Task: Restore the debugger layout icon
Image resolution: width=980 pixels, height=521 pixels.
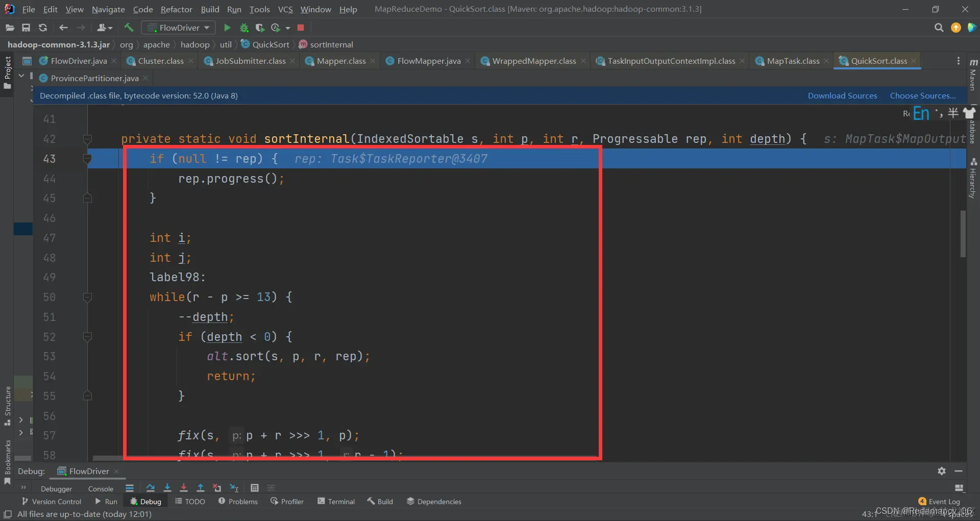Action: (959, 488)
